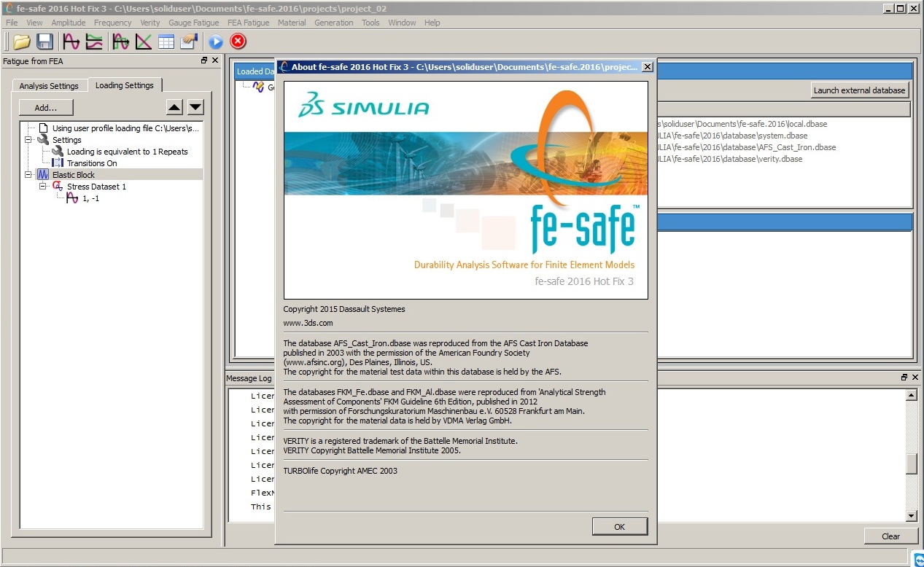The width and height of the screenshot is (924, 567).
Task: Open the Frequency menu
Action: click(x=113, y=23)
